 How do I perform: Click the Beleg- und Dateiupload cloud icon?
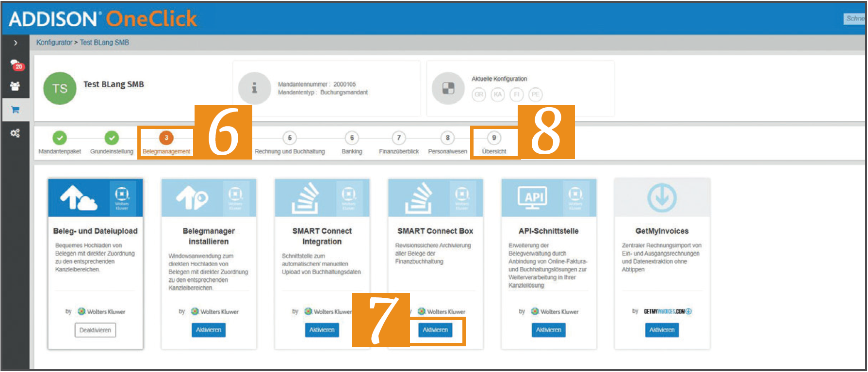click(x=79, y=198)
